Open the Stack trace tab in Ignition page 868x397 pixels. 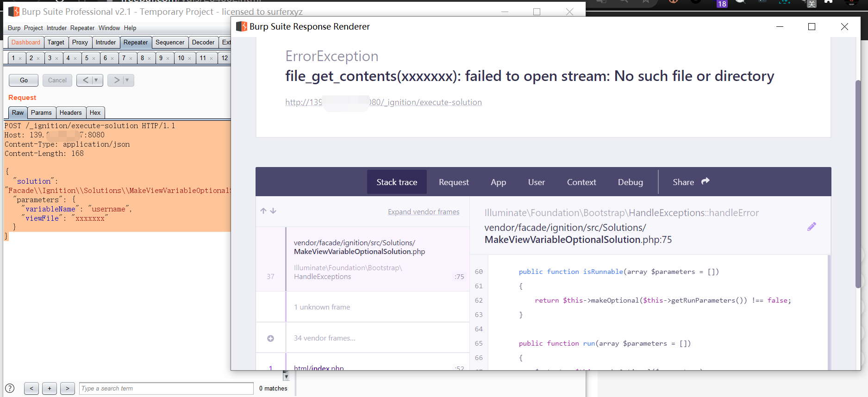point(397,182)
